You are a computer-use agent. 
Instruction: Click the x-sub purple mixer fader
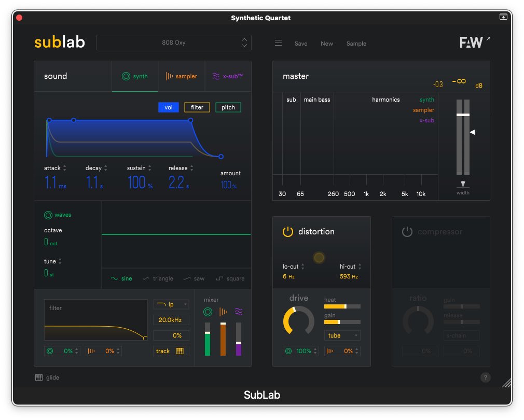point(239,339)
